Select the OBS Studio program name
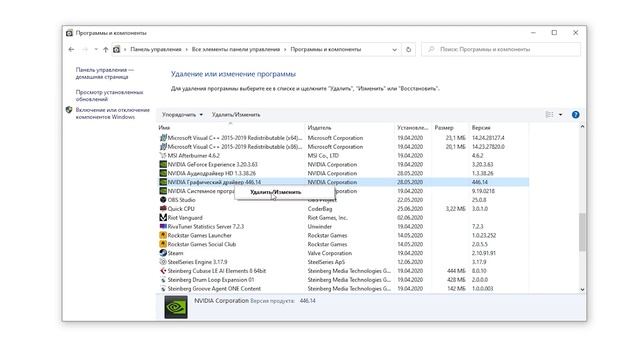 tap(182, 200)
